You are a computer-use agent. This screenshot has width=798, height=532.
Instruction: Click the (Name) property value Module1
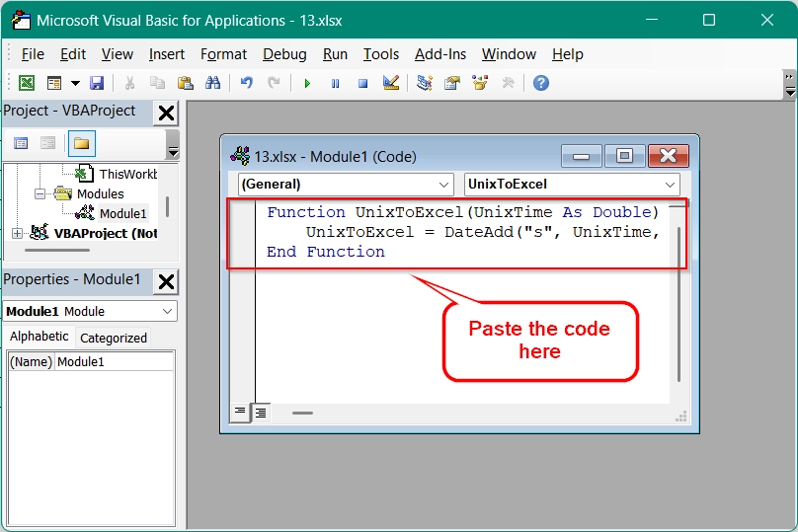pyautogui.click(x=114, y=361)
